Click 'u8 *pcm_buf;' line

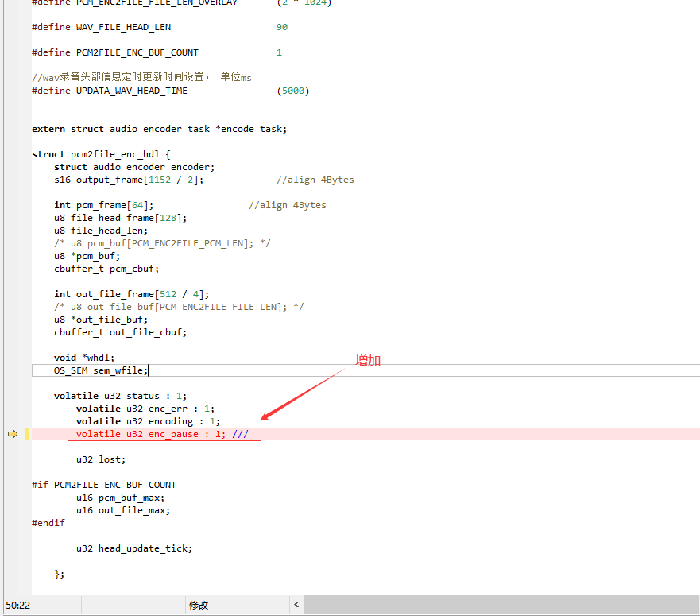click(x=87, y=256)
